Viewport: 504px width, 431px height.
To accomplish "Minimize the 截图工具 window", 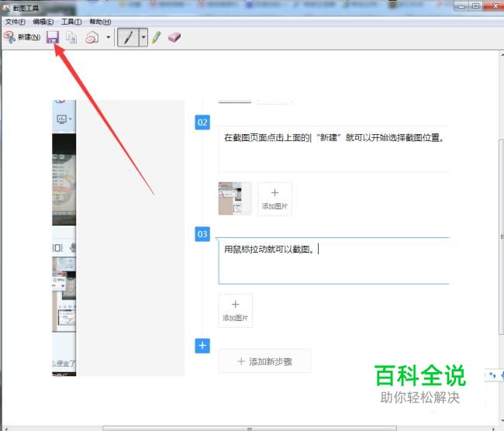I will [x=461, y=6].
